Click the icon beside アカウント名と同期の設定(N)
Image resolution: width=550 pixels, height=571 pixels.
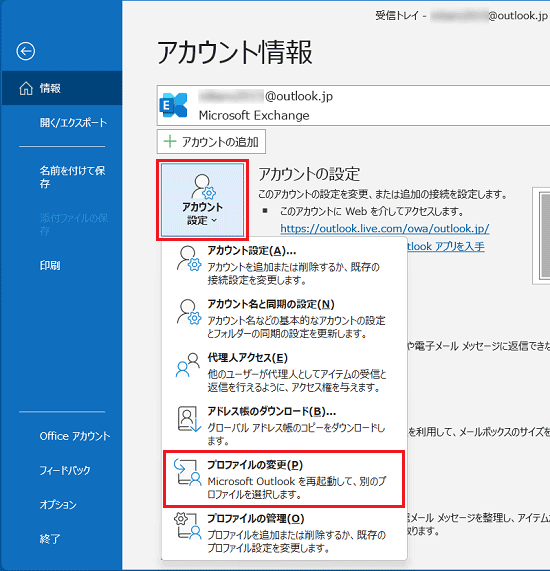coord(189,312)
